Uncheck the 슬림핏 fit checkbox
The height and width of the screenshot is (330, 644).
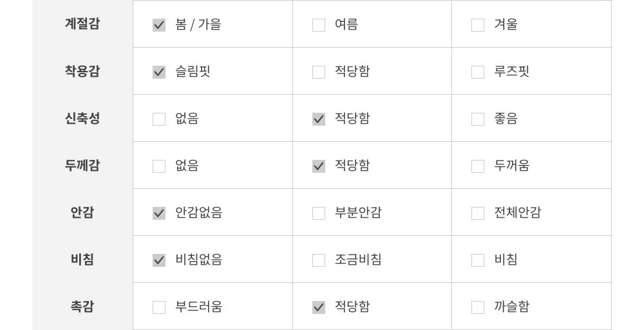(x=159, y=72)
